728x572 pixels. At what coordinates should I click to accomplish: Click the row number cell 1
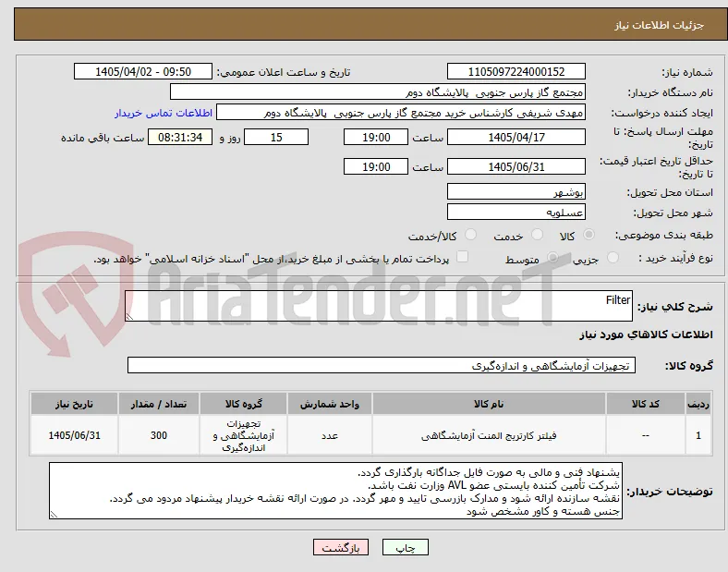[698, 435]
